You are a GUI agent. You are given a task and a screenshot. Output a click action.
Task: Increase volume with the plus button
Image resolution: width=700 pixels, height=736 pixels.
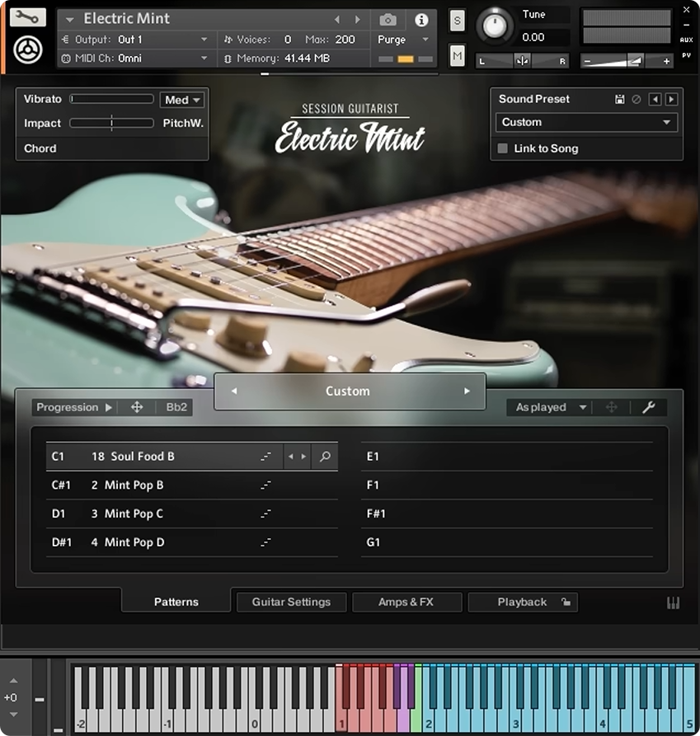tap(666, 61)
